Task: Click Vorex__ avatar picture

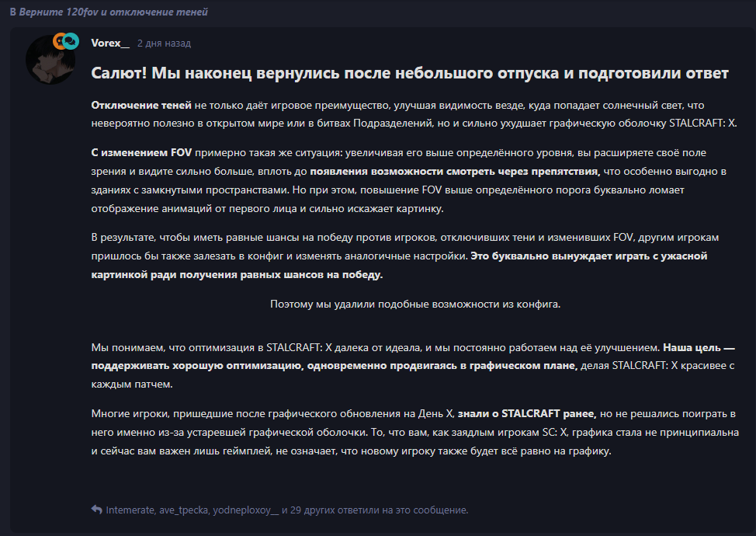Action: click(50, 60)
